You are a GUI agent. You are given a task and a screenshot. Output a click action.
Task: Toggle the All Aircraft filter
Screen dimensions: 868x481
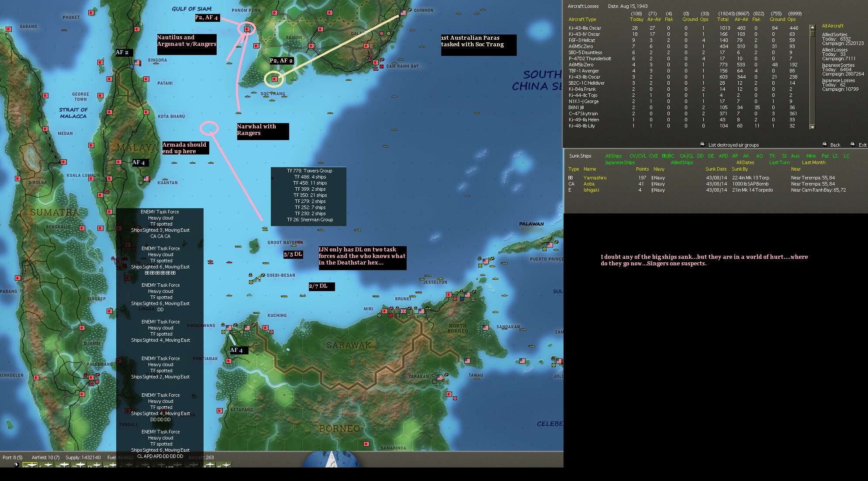point(833,26)
